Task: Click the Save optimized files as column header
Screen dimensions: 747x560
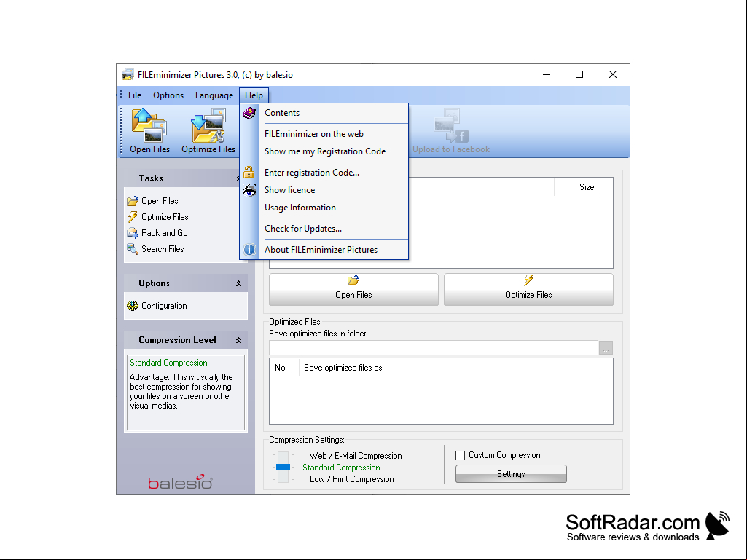Action: pyautogui.click(x=448, y=368)
